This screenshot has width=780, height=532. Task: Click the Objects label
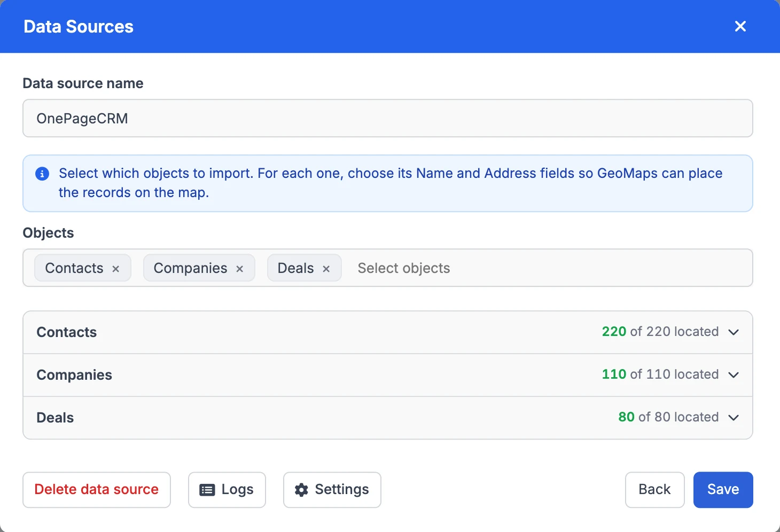point(48,233)
